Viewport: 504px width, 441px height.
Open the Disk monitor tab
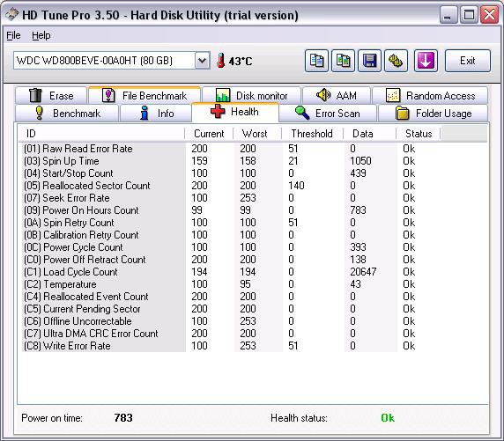(252, 96)
